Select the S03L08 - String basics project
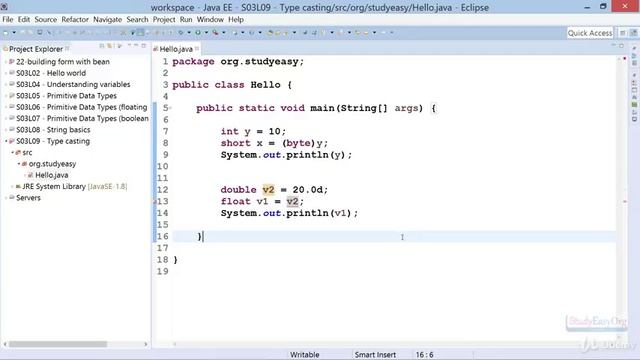 (x=53, y=130)
